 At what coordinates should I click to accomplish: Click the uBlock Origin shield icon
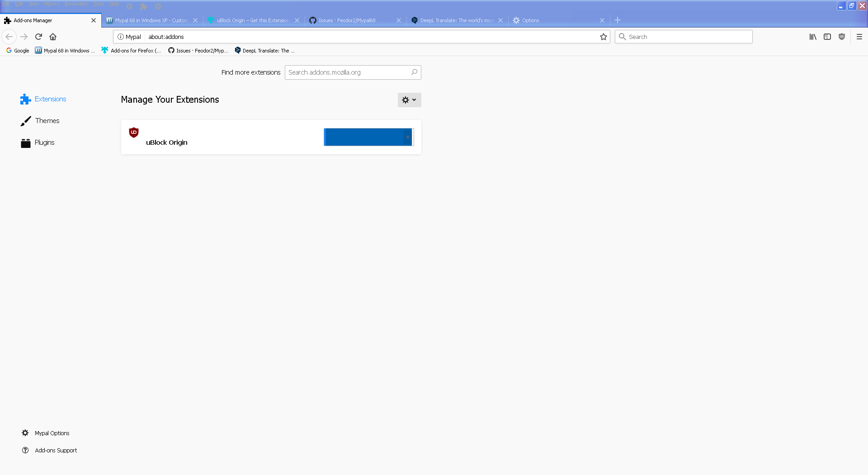pyautogui.click(x=133, y=133)
